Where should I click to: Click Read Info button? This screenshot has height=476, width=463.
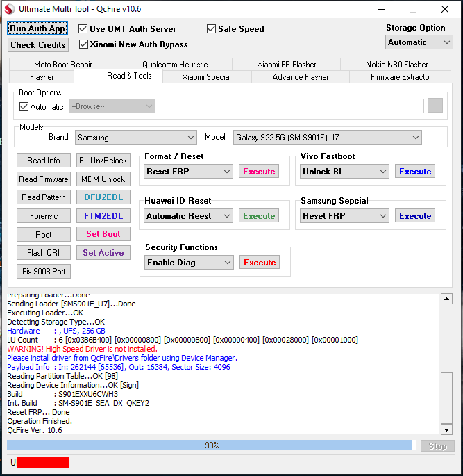pos(44,161)
